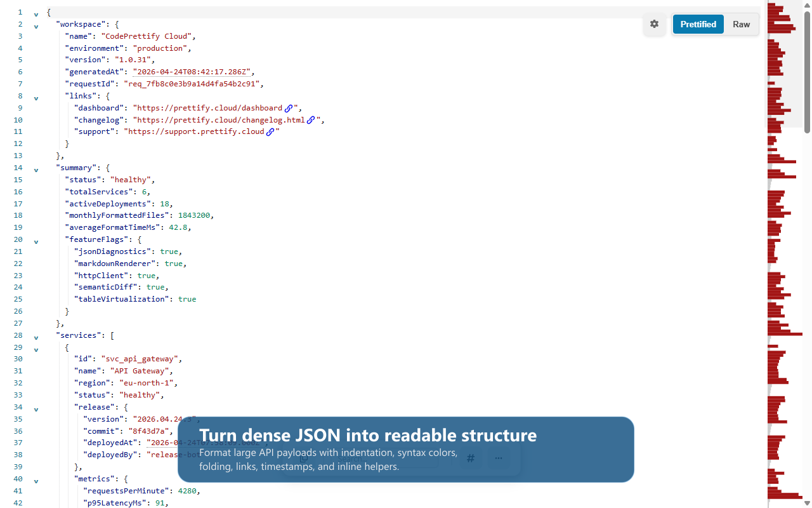Click the "https://prettify.cloud/changelog.html" string
Viewport: 812px width, 508px height.
[x=219, y=120]
